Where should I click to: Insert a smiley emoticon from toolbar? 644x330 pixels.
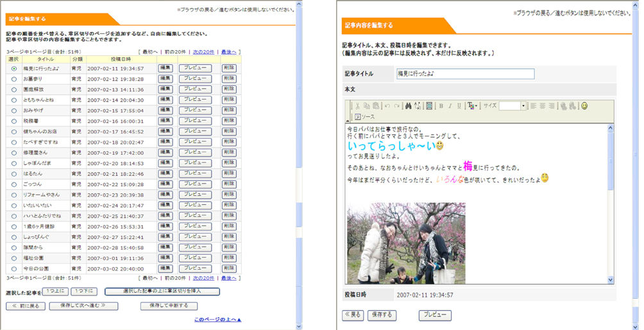click(584, 106)
